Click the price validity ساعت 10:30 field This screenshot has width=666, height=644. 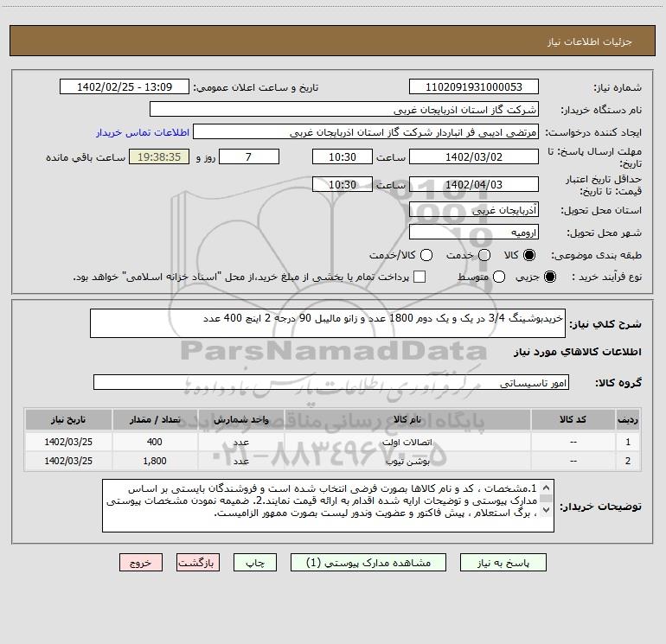tap(343, 184)
